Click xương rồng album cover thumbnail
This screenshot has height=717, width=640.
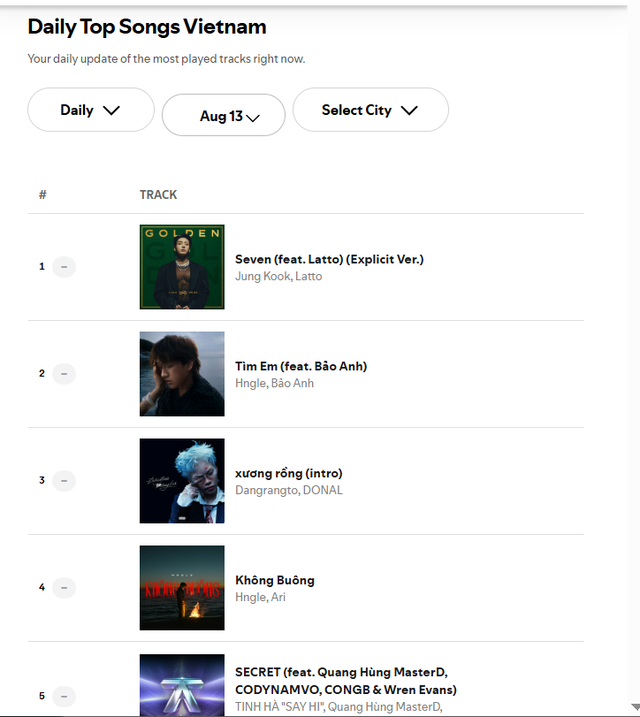[182, 481]
